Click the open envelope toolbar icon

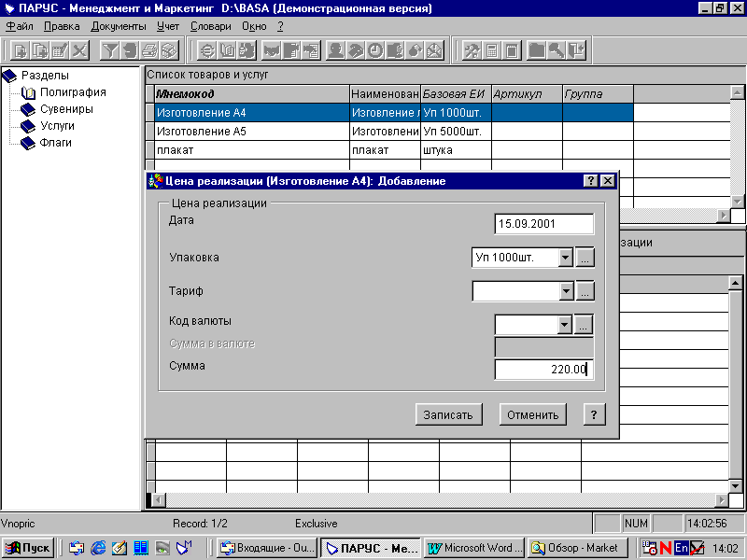434,50
